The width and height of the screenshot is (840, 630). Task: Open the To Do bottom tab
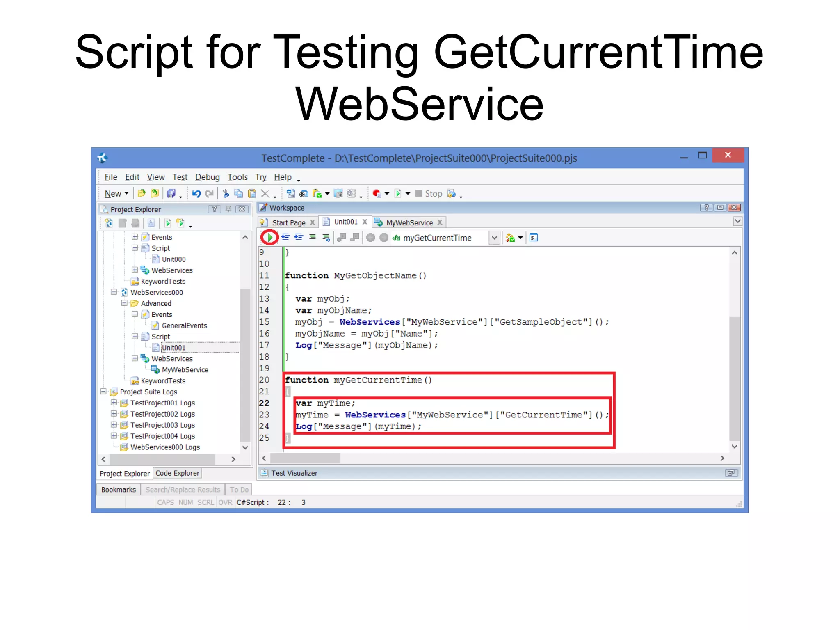coord(239,490)
